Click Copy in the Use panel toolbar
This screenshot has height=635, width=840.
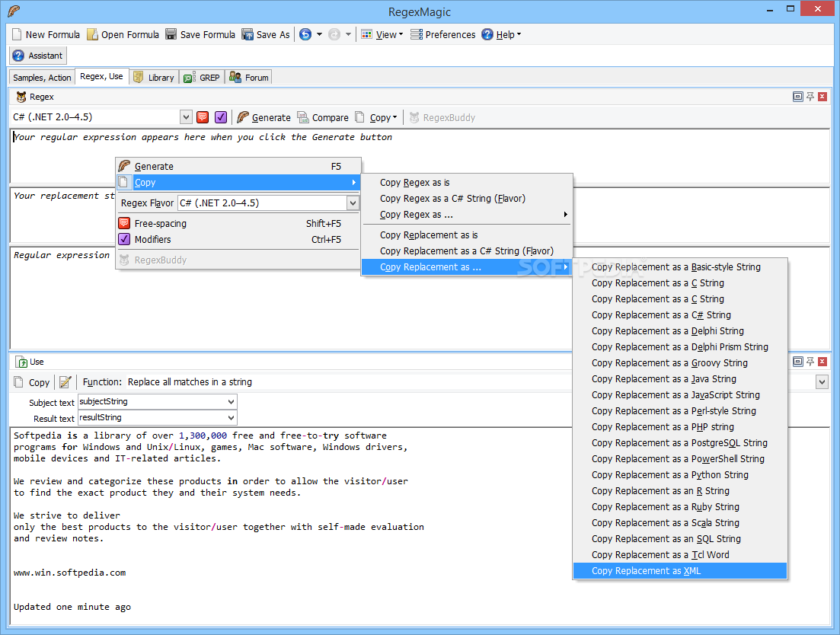coord(32,382)
